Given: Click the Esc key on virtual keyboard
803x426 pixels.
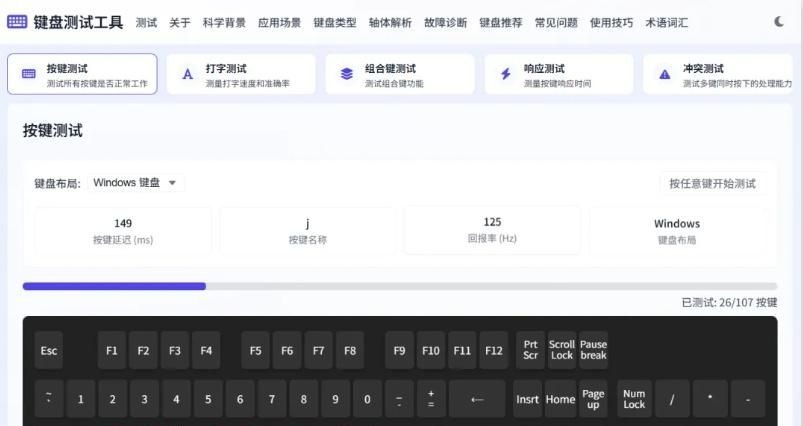Looking at the screenshot, I should 49,351.
